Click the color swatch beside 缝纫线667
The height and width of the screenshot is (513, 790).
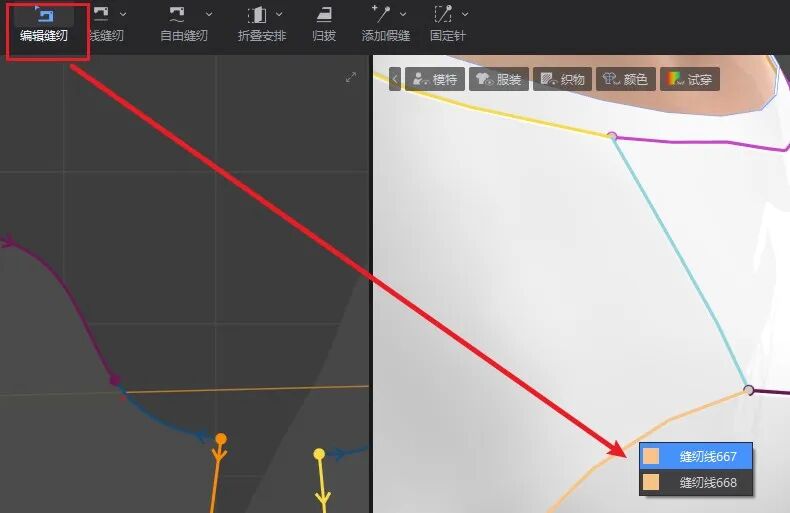click(651, 457)
